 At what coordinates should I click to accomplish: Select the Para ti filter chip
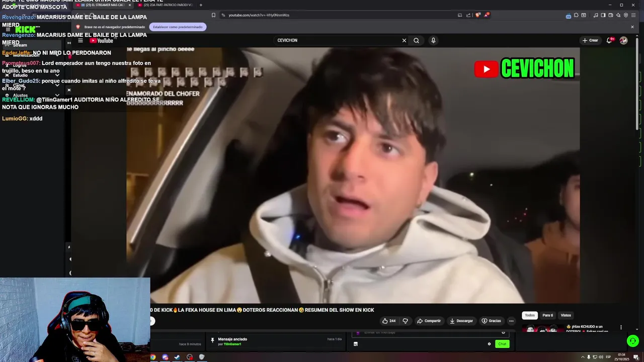[x=548, y=315]
